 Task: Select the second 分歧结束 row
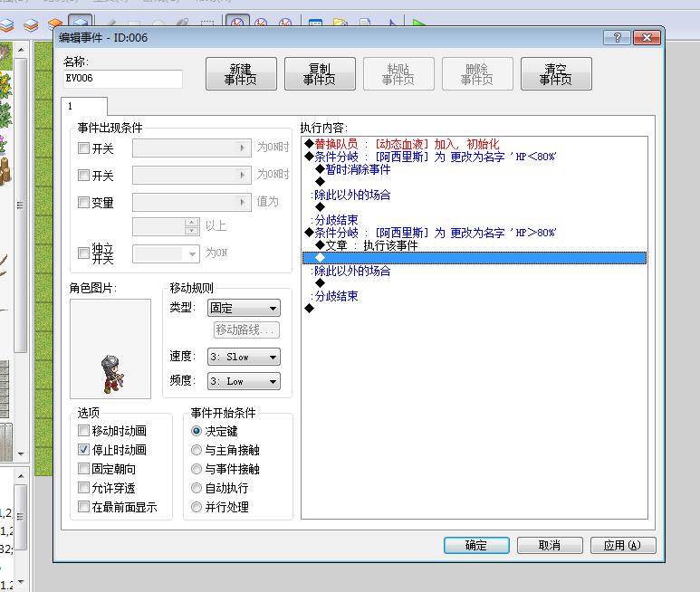point(475,296)
